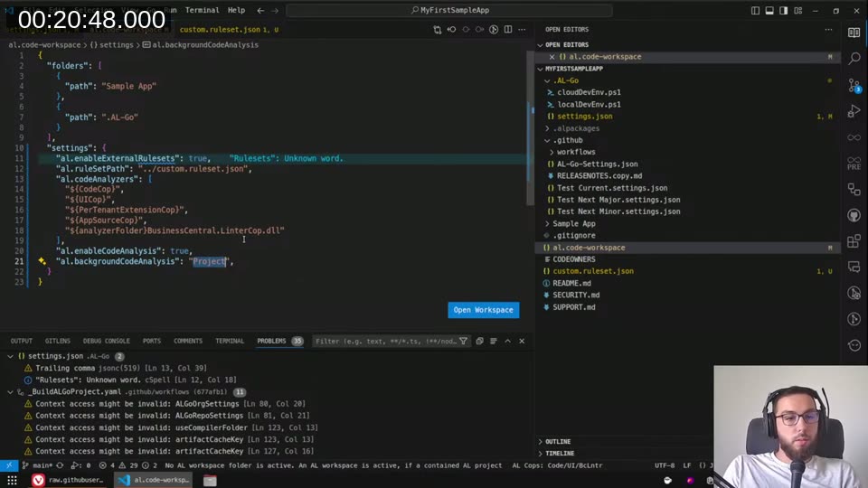Screen dimensions: 868x488
Task: Open README.md in Explorer
Action: tap(571, 283)
